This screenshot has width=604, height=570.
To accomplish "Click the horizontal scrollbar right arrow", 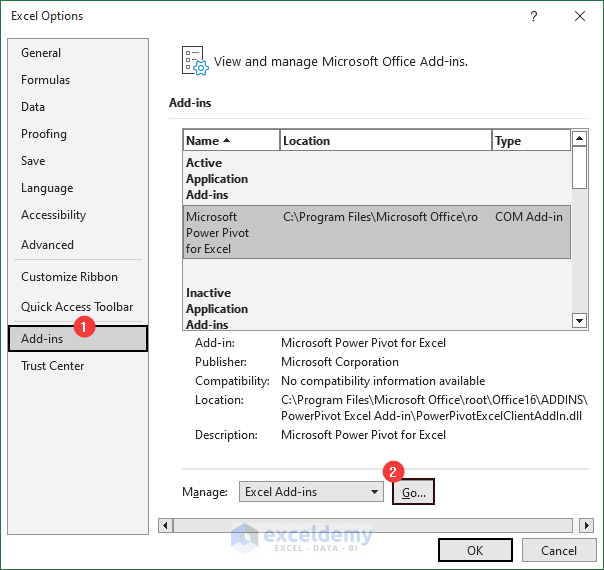I will 587,525.
